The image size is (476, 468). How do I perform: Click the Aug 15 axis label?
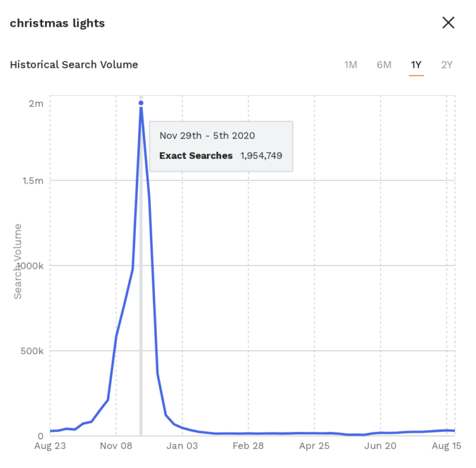(447, 446)
